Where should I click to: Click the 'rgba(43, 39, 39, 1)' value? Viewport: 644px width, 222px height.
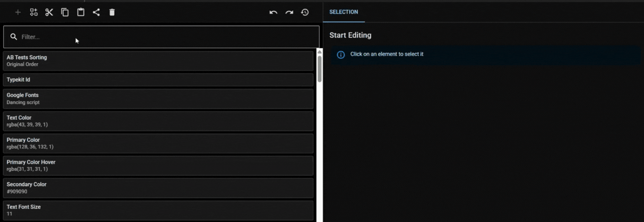[27, 125]
